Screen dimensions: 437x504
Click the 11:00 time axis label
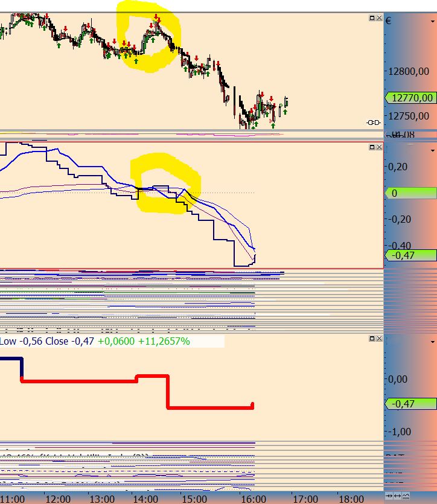tap(12, 499)
